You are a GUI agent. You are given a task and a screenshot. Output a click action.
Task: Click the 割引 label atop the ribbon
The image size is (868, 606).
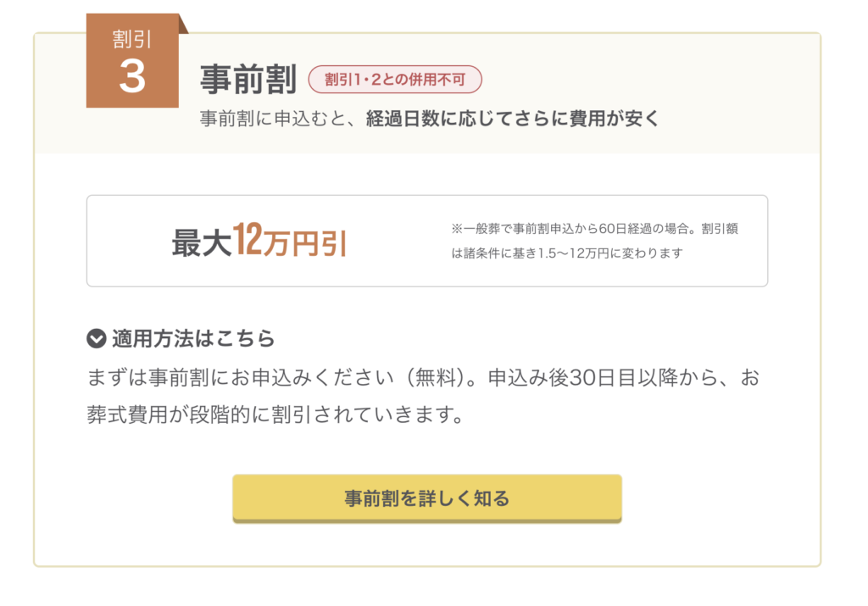click(x=131, y=39)
